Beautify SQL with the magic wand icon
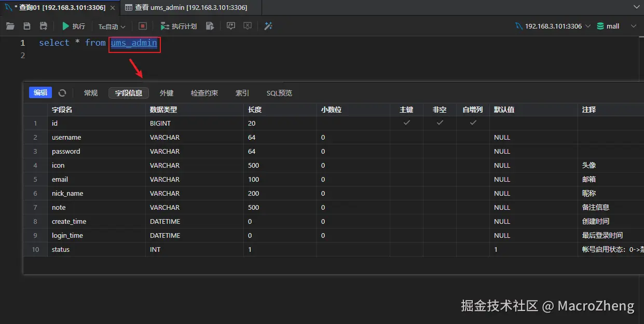 point(268,26)
